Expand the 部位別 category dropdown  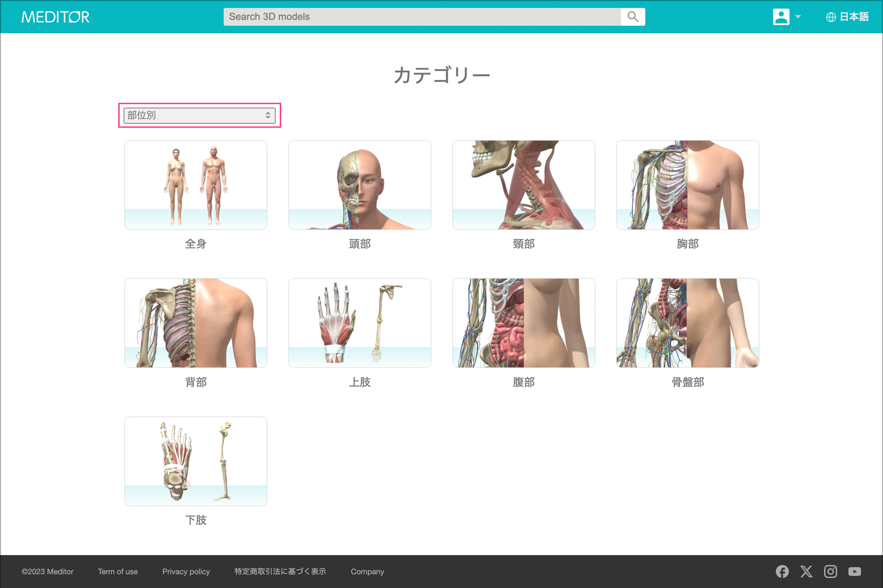point(199,115)
